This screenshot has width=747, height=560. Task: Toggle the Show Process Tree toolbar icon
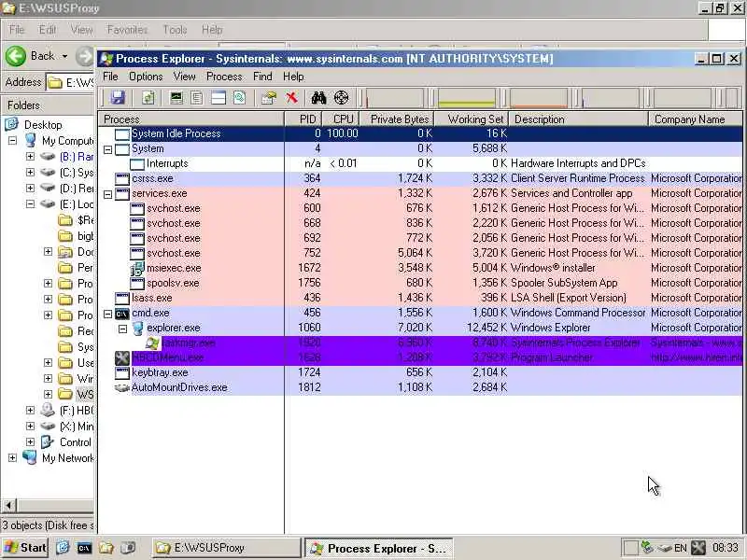click(197, 98)
